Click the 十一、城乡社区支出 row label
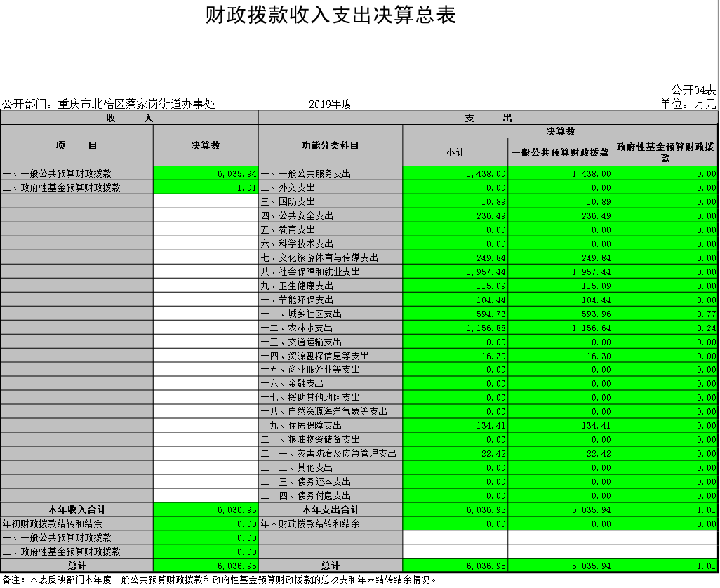The height and width of the screenshot is (588, 720). coord(301,314)
